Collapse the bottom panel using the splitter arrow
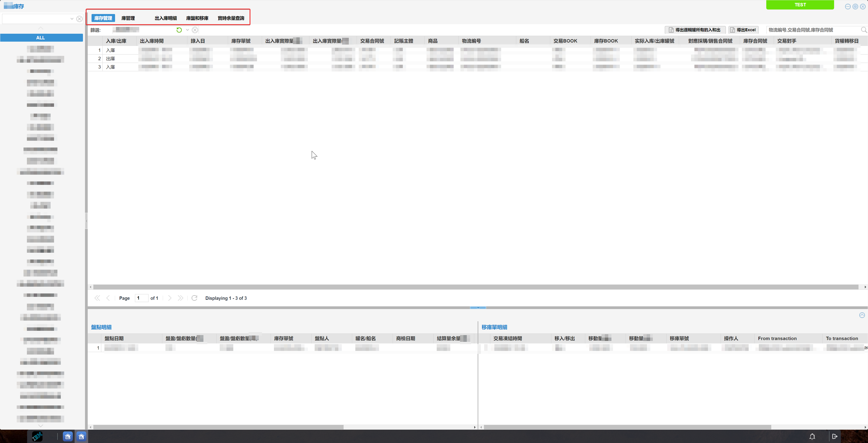Image resolution: width=868 pixels, height=443 pixels. [478, 307]
